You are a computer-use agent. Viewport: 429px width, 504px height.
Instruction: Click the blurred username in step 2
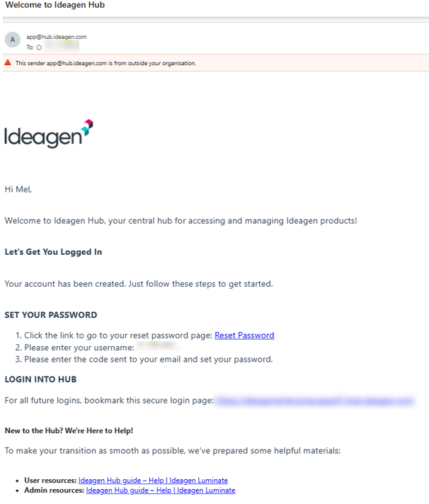tap(158, 348)
